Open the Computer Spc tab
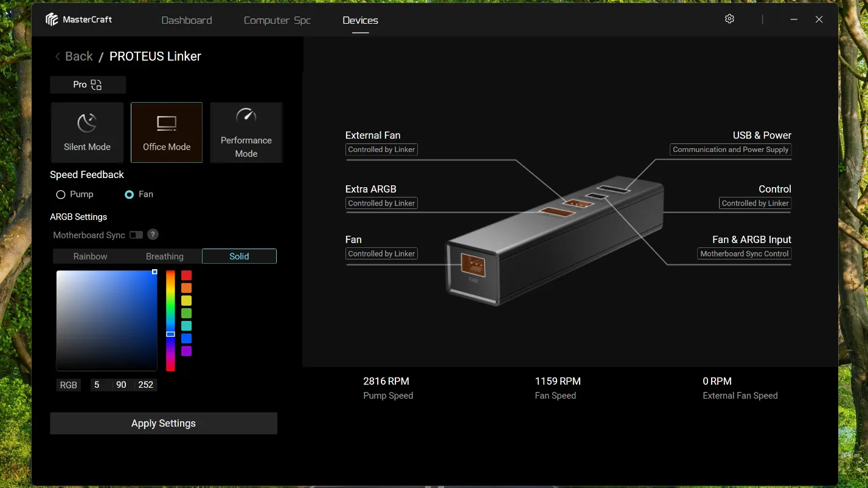 (277, 20)
